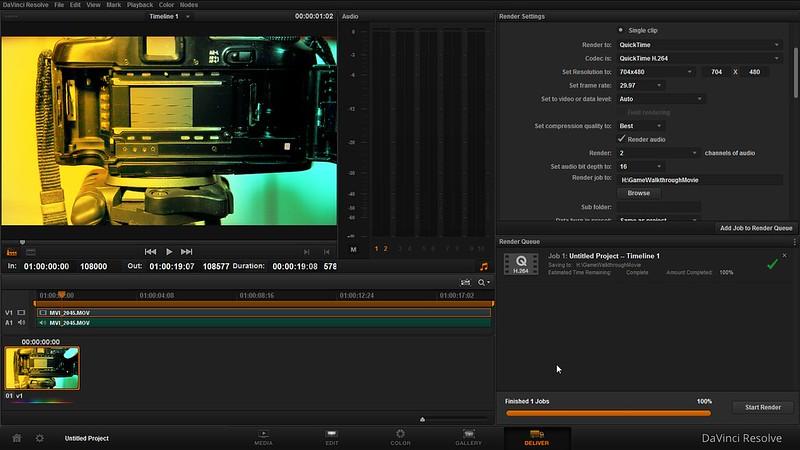Jump to the first frame with skip-back button

click(x=150, y=251)
